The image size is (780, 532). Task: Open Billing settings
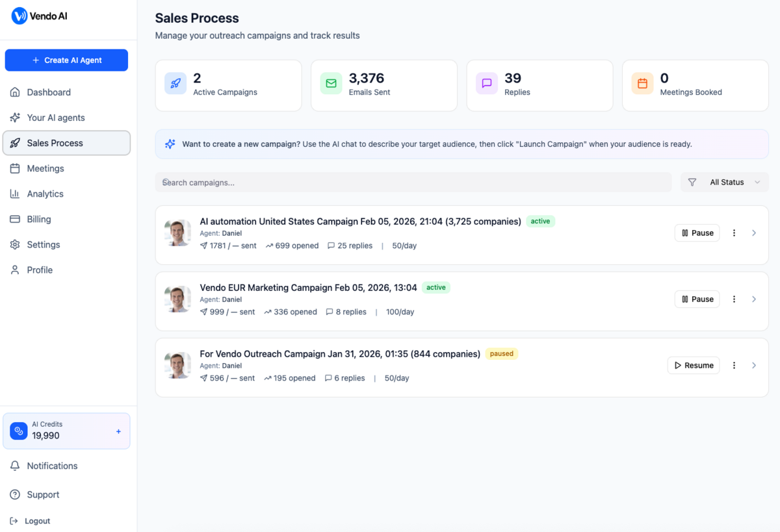pyautogui.click(x=40, y=219)
